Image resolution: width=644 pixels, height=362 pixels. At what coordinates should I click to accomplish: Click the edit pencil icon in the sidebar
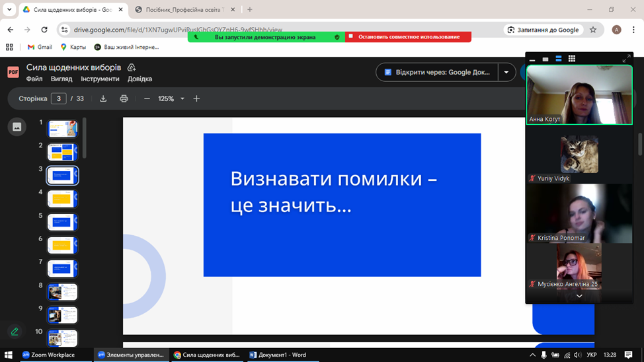click(x=15, y=331)
